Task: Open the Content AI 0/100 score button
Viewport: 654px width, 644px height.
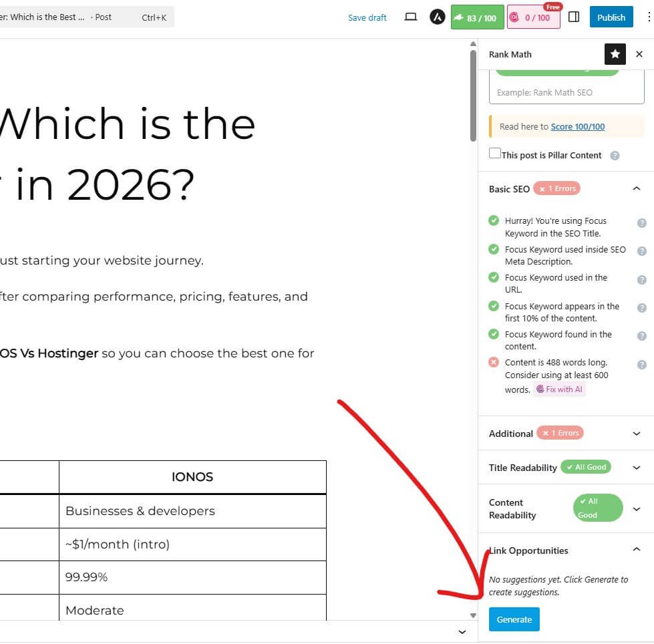Action: coord(533,17)
